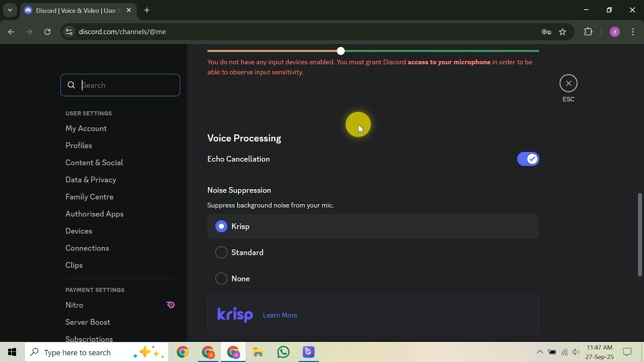The width and height of the screenshot is (644, 362).
Task: Reload the page with refresh icon
Action: pos(47,32)
